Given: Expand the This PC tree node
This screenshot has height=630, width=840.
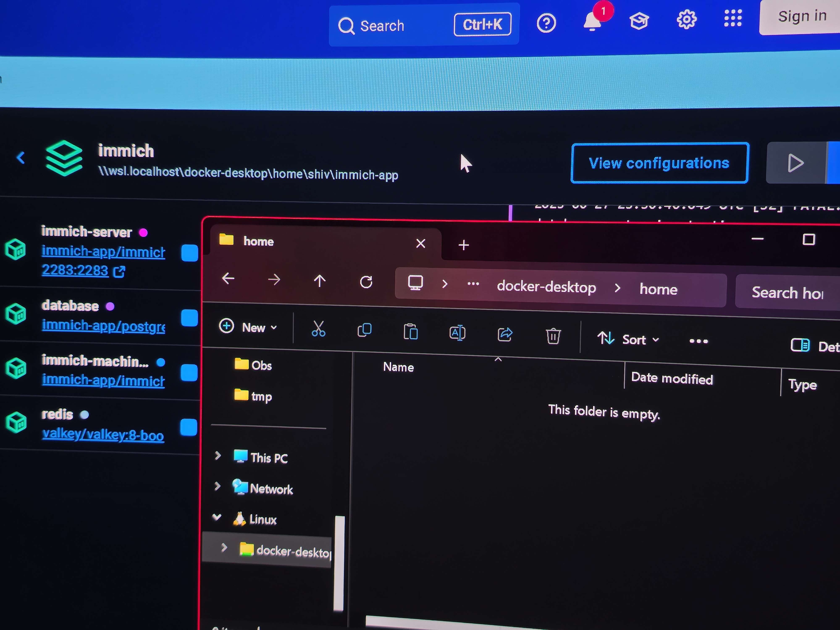Looking at the screenshot, I should pyautogui.click(x=218, y=455).
